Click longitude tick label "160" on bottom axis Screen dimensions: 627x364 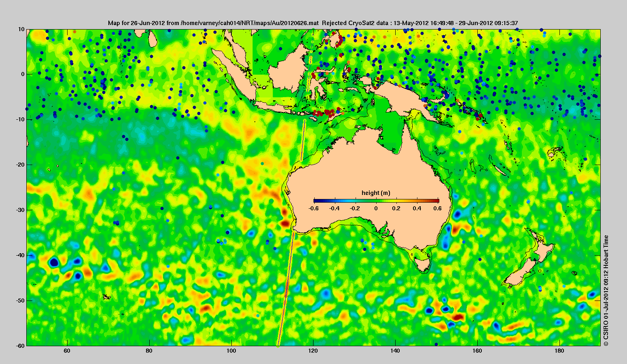click(x=477, y=351)
